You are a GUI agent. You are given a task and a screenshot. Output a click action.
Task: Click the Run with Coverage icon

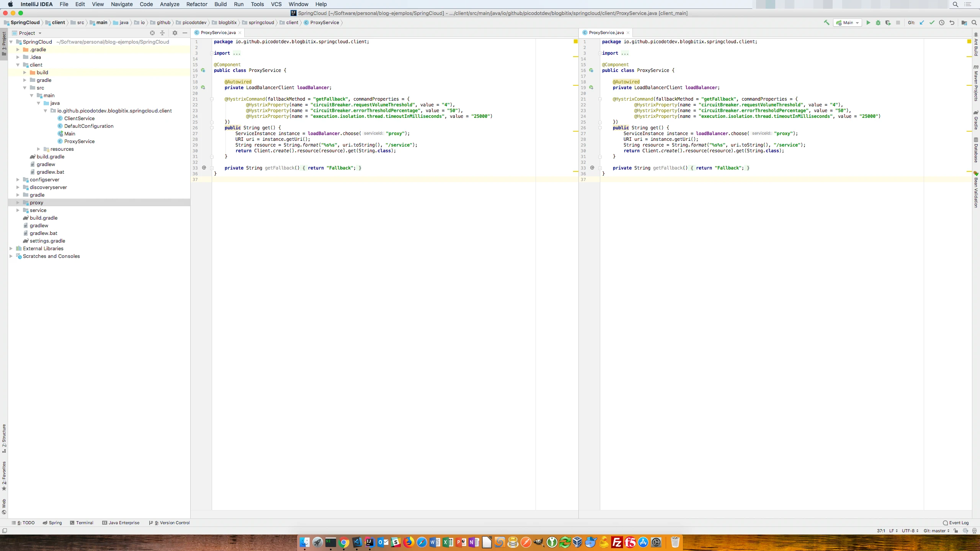tap(888, 23)
